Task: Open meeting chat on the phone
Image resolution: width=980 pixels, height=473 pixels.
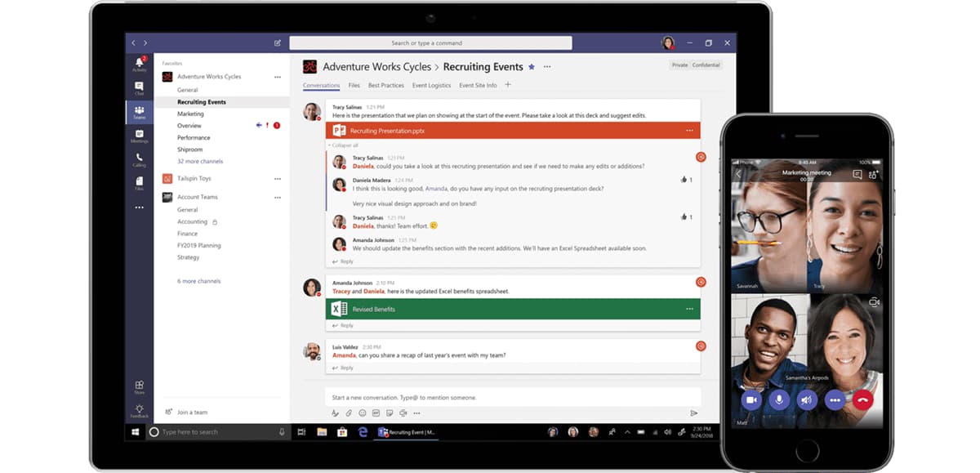Action: tap(857, 174)
